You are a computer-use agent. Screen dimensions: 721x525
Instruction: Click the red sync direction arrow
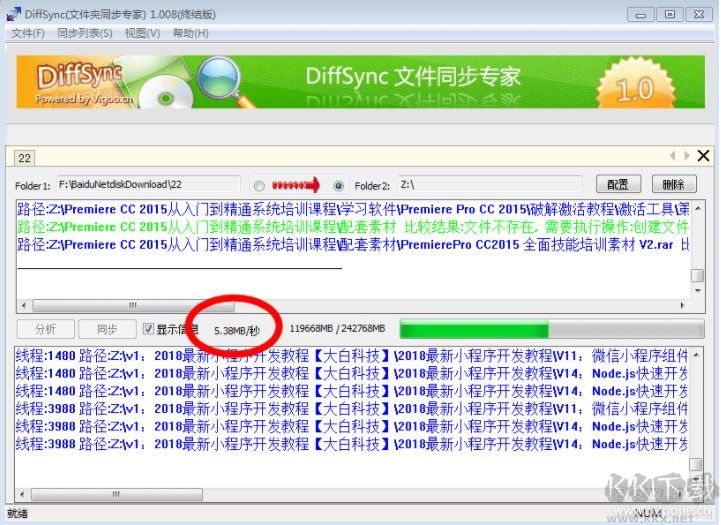coord(296,185)
